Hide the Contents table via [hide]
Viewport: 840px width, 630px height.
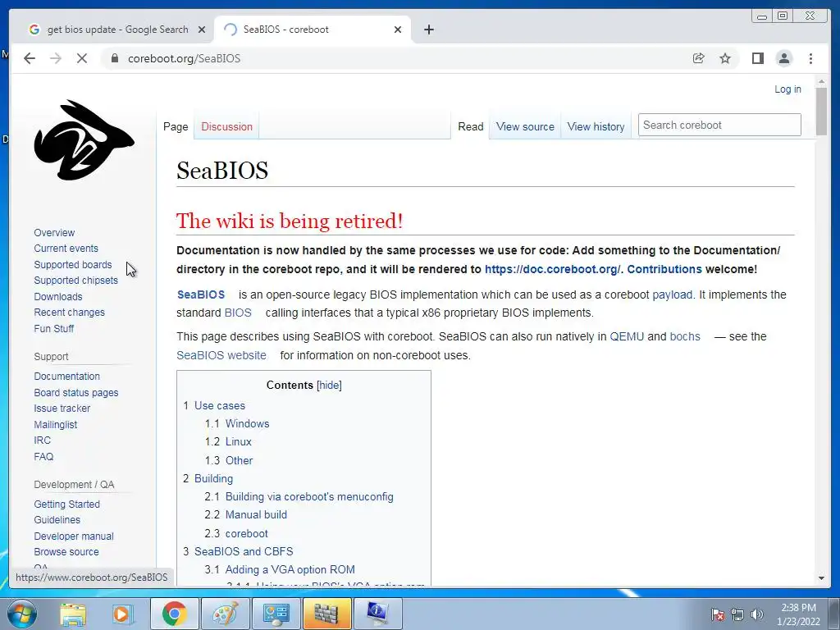pyautogui.click(x=329, y=386)
